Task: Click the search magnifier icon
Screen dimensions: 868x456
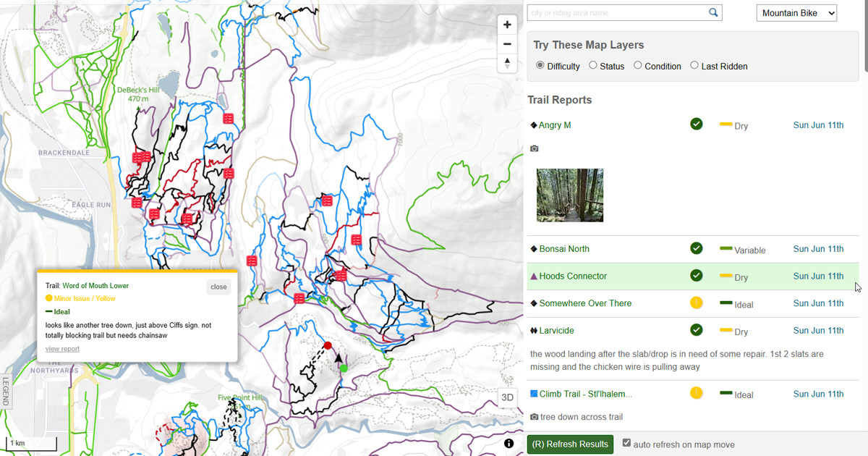Action: [713, 12]
